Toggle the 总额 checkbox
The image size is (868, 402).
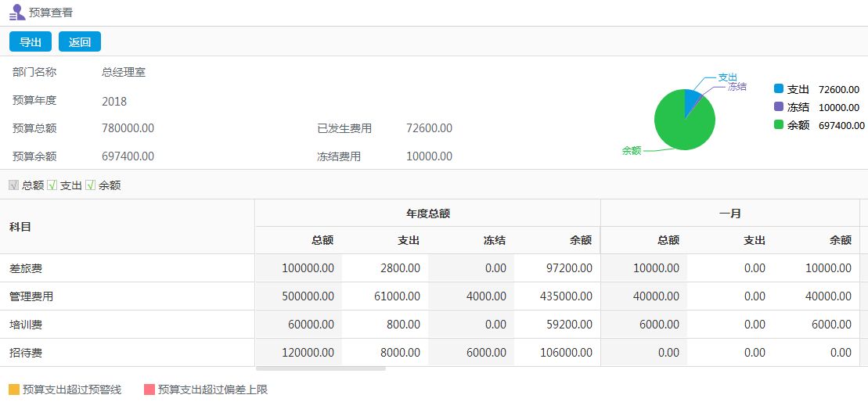[14, 185]
